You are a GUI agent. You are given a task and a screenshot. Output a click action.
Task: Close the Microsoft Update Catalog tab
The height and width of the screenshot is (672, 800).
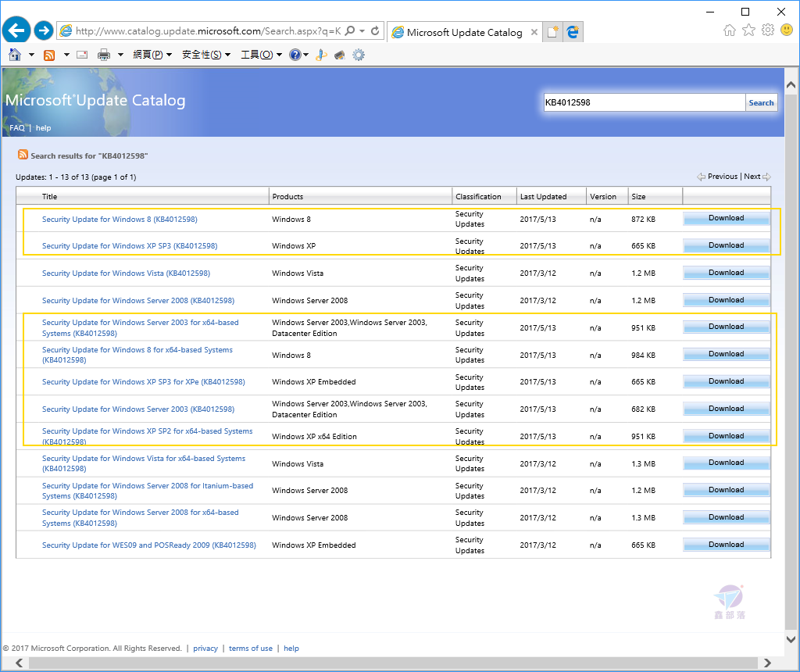(534, 32)
